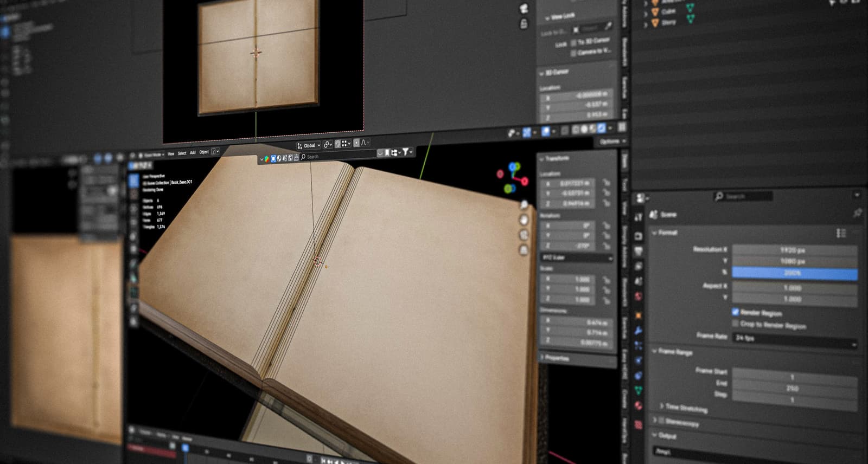The width and height of the screenshot is (868, 464).
Task: Click the camera view navigation icon
Action: click(524, 235)
